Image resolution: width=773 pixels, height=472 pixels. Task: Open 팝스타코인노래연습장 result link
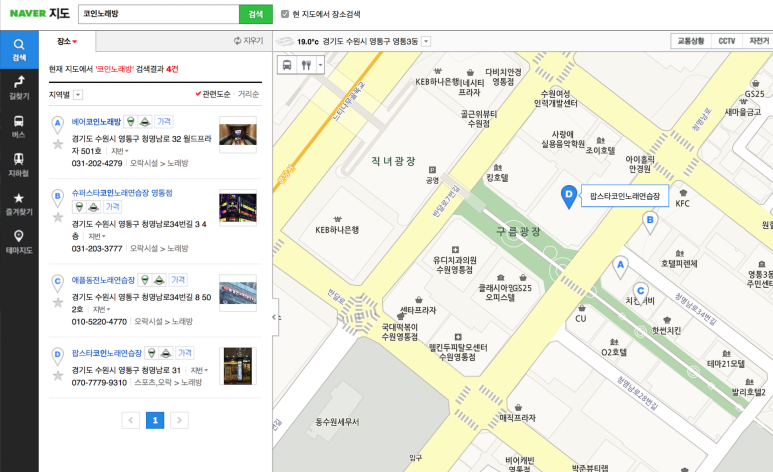click(x=106, y=353)
